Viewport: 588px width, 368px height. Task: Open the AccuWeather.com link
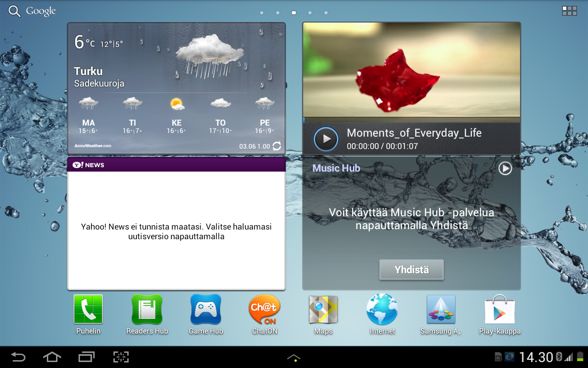[93, 146]
